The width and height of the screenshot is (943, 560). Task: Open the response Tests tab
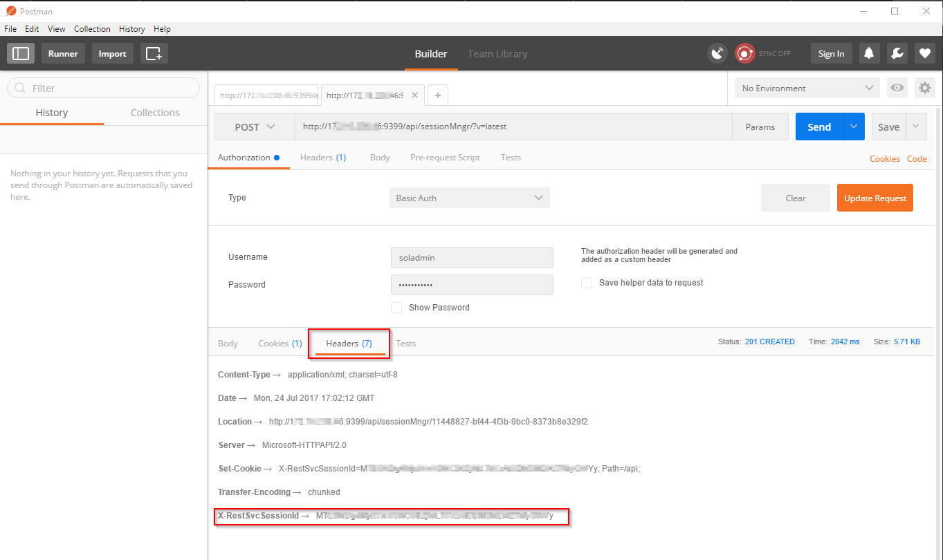[405, 343]
